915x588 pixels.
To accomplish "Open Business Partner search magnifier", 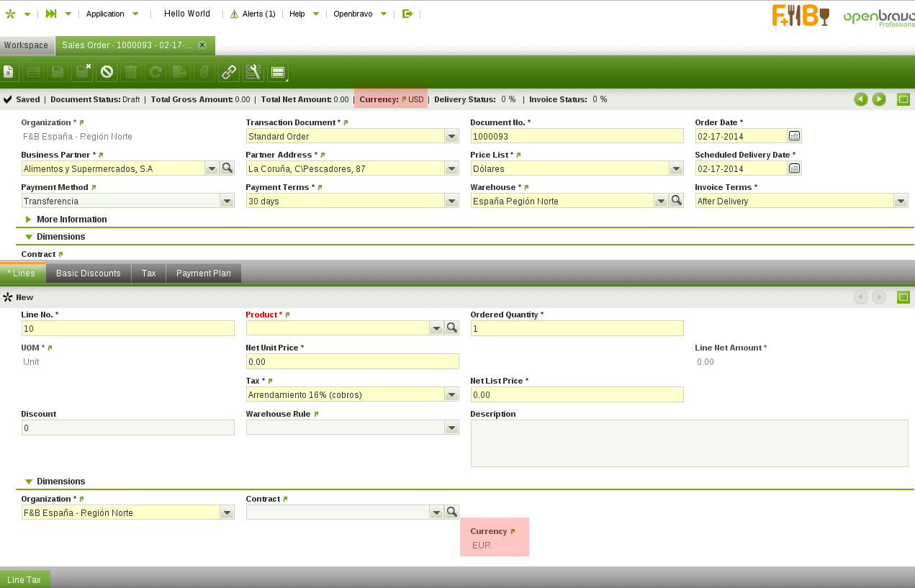I will click(x=227, y=168).
